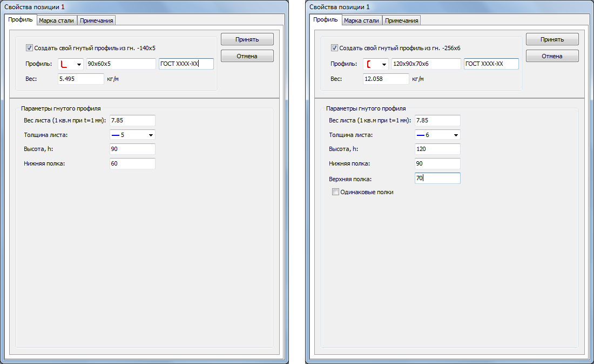Click the profile name field 120x90x70x6
Screen dimensions: 594x364
426,64
